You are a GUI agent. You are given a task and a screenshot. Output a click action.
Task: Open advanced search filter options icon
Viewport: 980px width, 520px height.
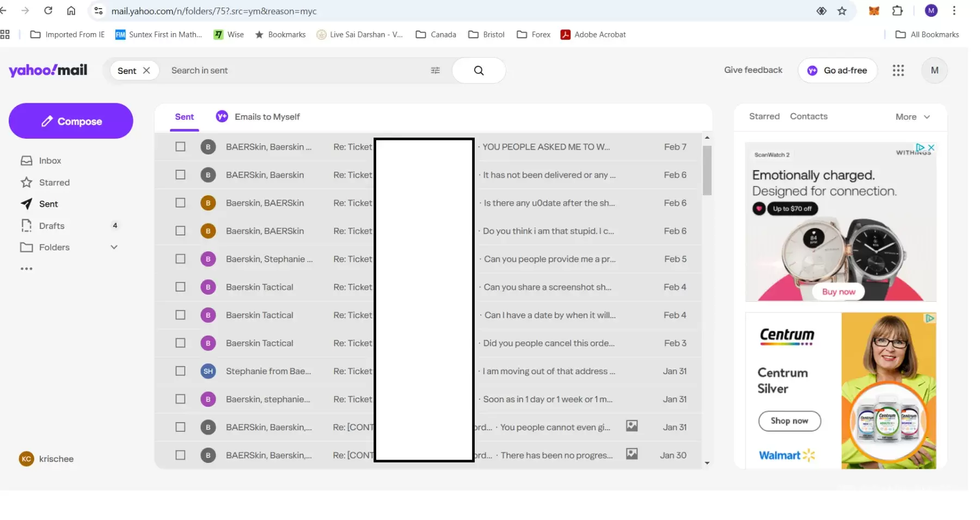pos(435,71)
